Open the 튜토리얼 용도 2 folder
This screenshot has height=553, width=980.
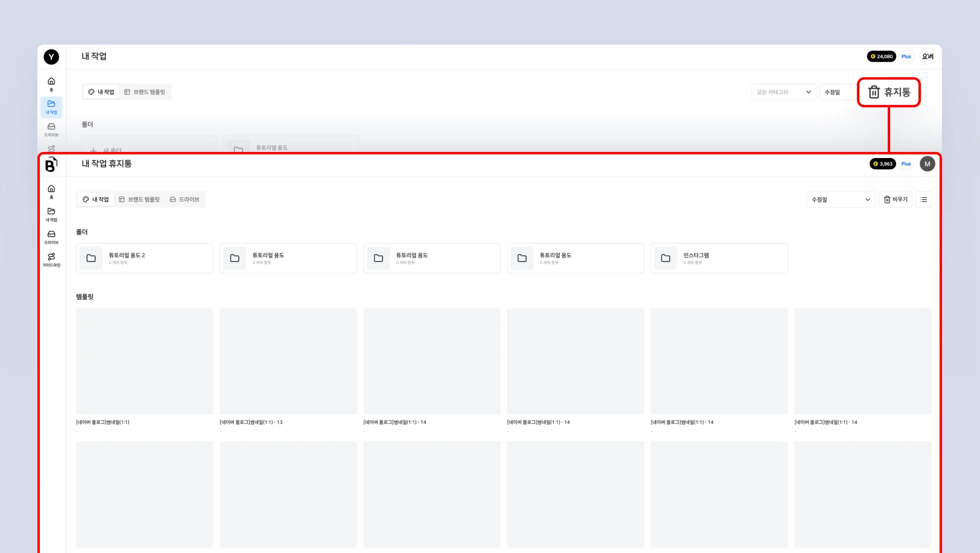pyautogui.click(x=145, y=258)
